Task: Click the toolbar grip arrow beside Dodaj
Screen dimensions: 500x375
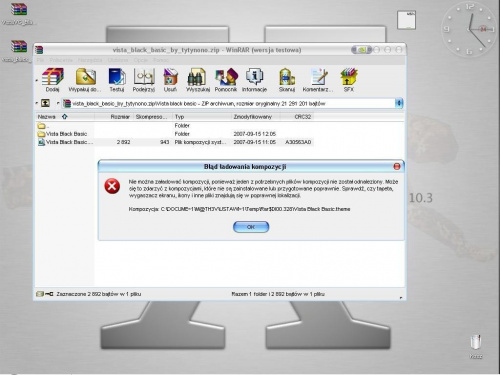Action: click(x=37, y=80)
